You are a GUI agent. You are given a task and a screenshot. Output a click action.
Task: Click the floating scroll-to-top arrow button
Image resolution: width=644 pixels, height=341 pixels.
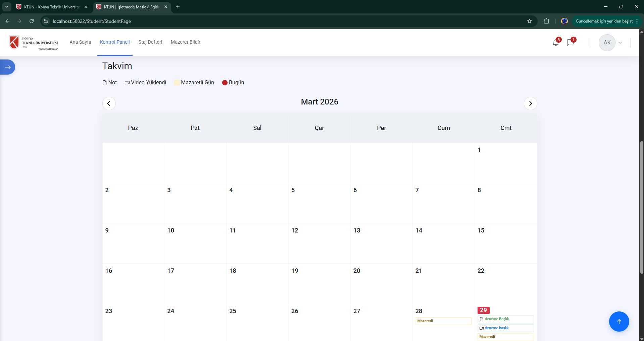pyautogui.click(x=619, y=322)
